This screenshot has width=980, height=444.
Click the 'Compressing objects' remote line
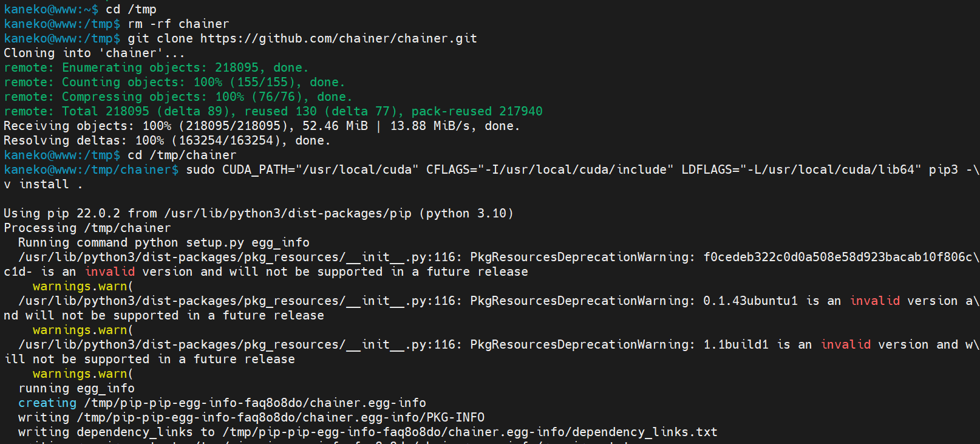(178, 97)
